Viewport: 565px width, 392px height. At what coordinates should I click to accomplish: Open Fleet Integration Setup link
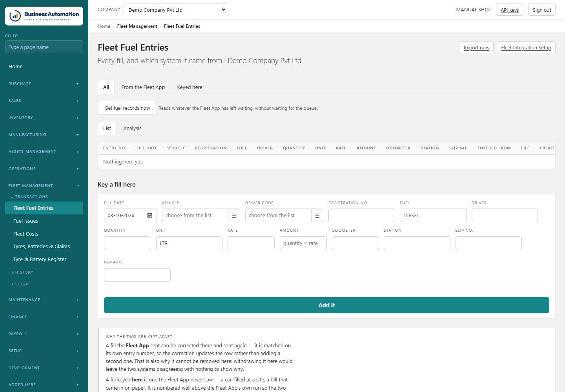(526, 47)
